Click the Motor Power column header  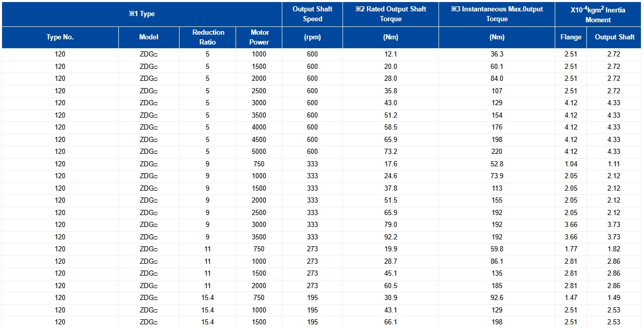coord(259,37)
